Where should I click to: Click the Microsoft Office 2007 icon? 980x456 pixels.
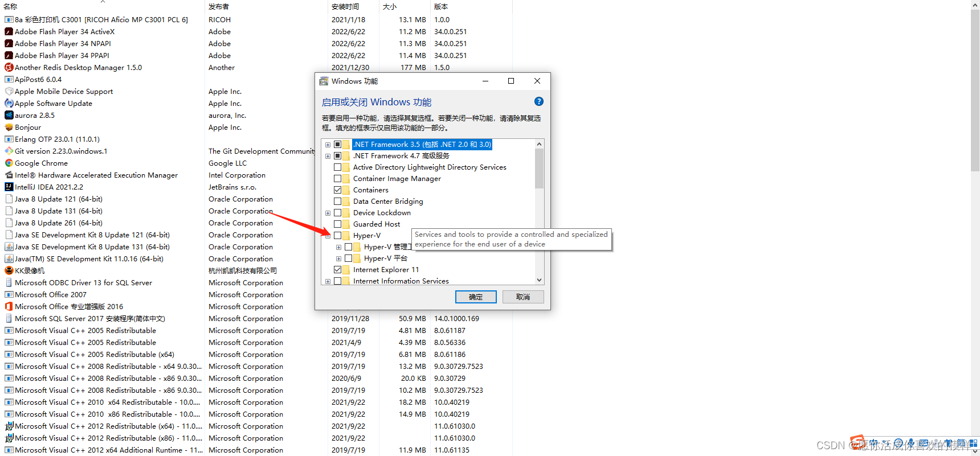click(9, 294)
